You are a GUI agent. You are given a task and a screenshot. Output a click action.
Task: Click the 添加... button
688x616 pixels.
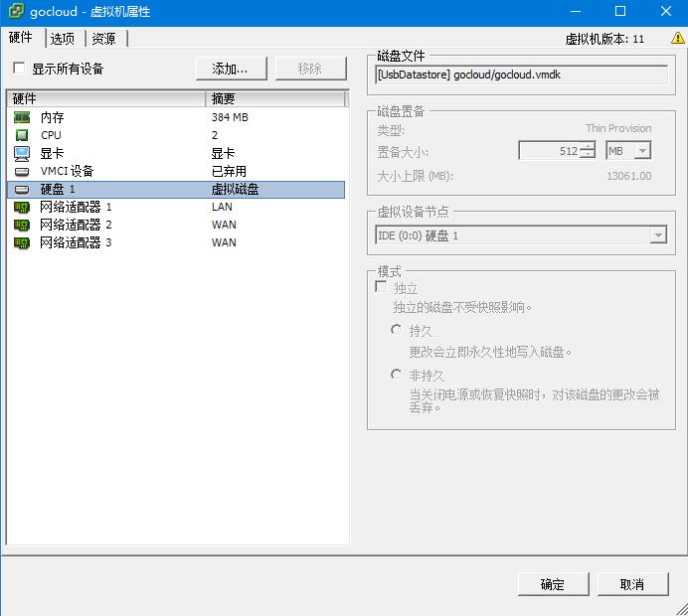pos(230,69)
